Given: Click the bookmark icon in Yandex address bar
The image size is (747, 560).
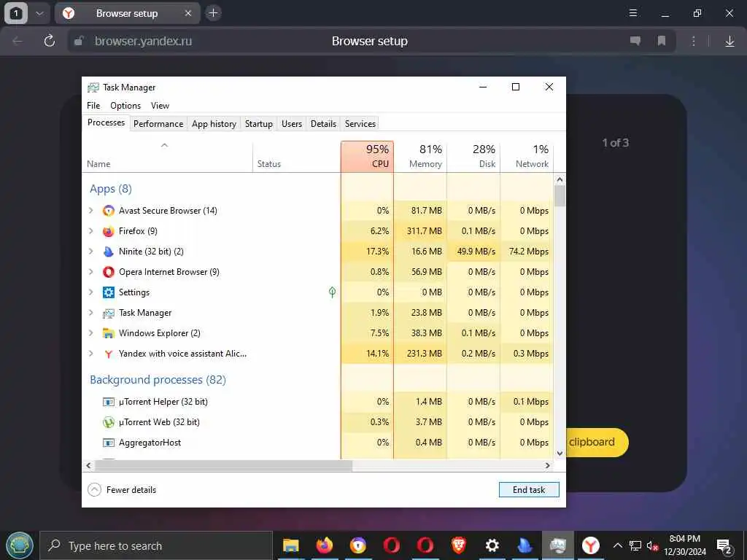Looking at the screenshot, I should (x=661, y=41).
